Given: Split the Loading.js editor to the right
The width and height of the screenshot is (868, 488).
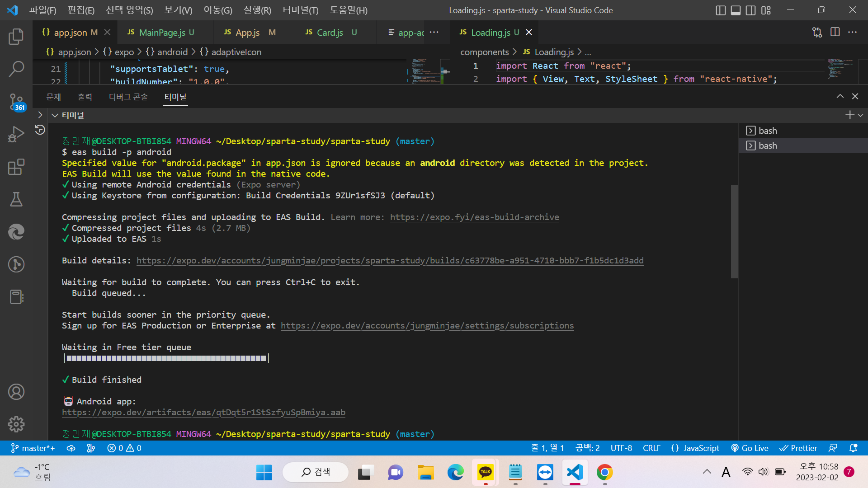Looking at the screenshot, I should coord(835,32).
